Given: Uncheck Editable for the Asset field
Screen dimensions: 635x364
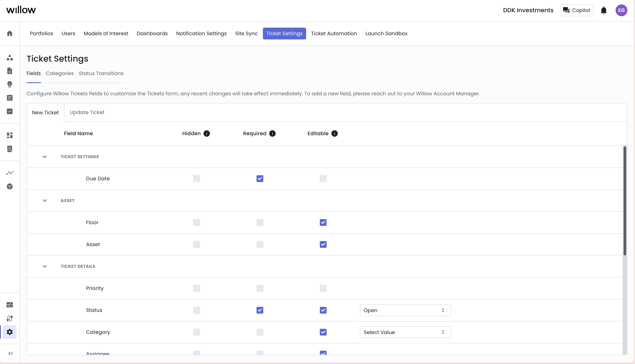Looking at the screenshot, I should click(x=323, y=244).
